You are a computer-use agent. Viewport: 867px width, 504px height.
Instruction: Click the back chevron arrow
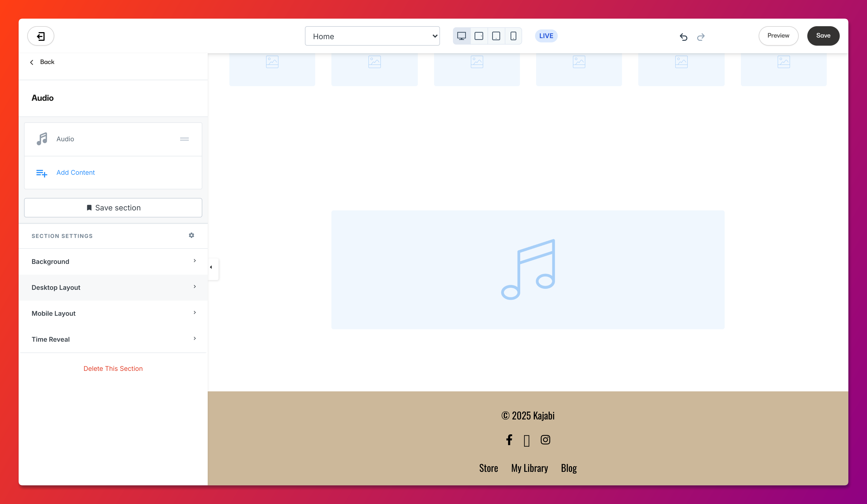click(32, 62)
